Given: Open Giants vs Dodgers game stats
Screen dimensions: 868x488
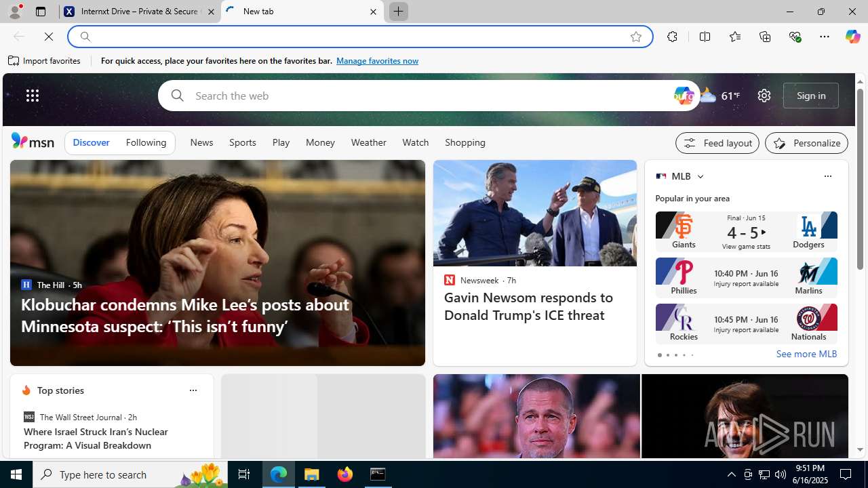Looking at the screenshot, I should click(746, 232).
